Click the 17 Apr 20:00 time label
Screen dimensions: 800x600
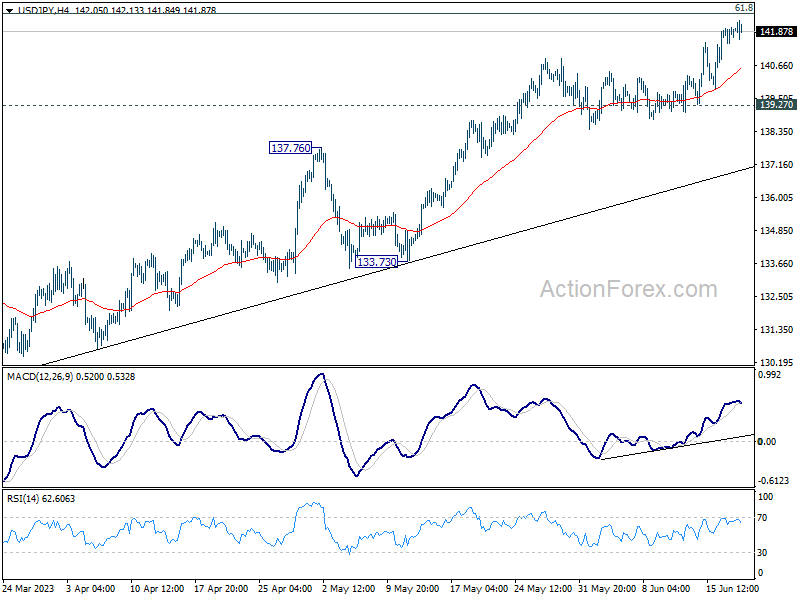point(221,588)
